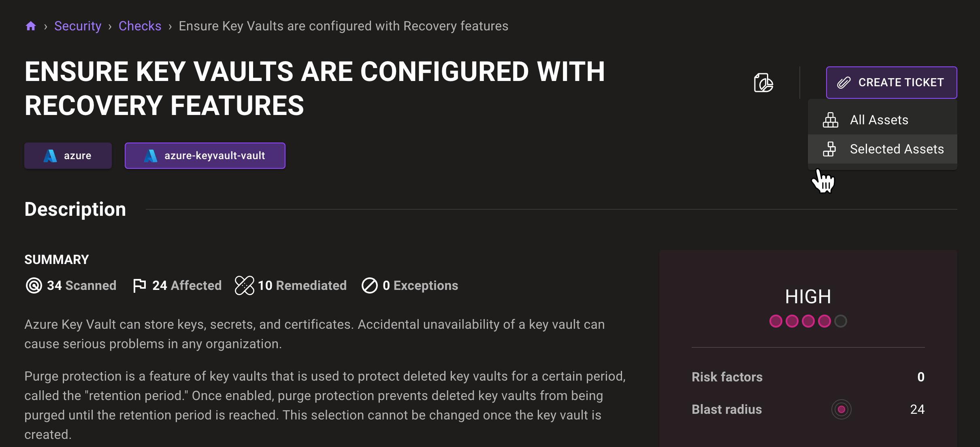Click the paperclip icon in Create Ticket

coord(844,83)
